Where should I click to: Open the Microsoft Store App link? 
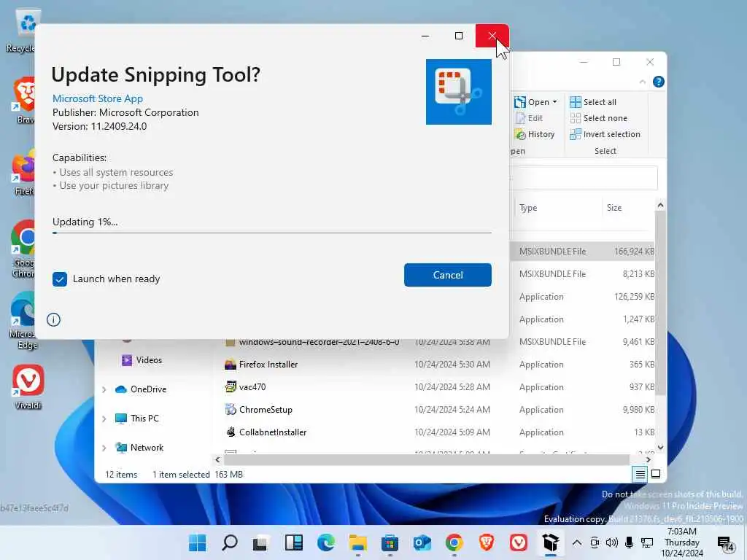click(x=98, y=98)
